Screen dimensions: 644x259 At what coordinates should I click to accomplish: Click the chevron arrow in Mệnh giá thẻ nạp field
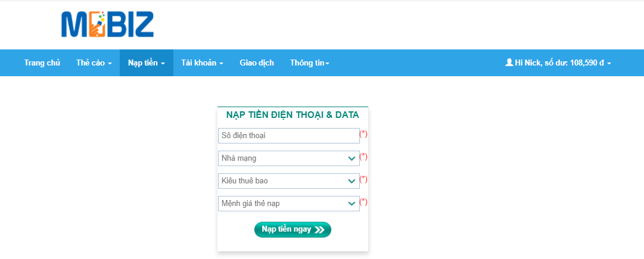point(351,204)
